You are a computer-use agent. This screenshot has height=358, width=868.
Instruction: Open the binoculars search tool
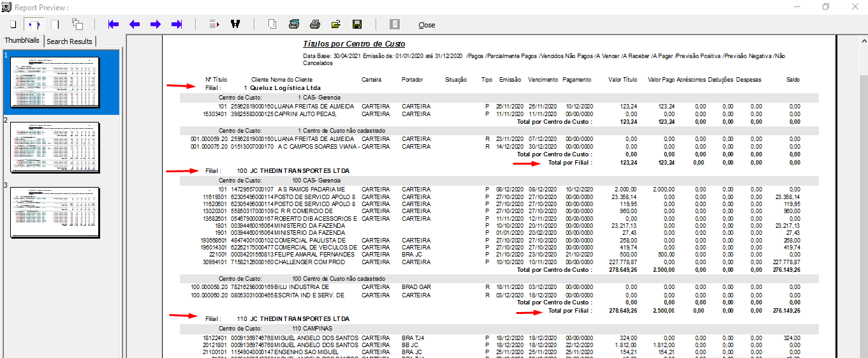235,24
